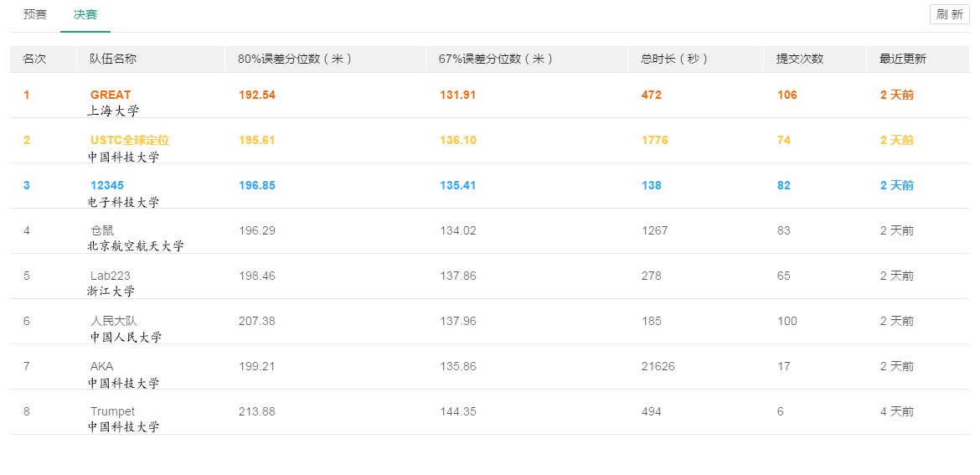Screen dimensions: 980x475
Task: Click the 名次 column header
Action: click(34, 59)
